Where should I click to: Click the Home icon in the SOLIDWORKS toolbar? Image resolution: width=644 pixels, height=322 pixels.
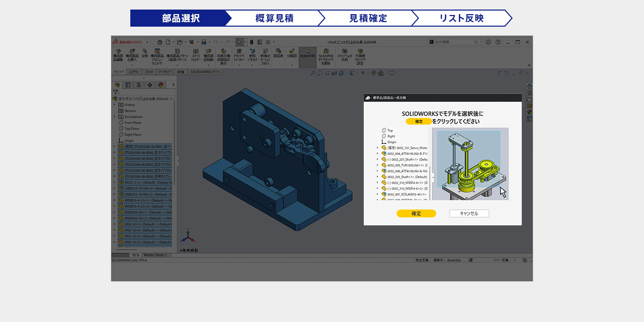click(159, 42)
